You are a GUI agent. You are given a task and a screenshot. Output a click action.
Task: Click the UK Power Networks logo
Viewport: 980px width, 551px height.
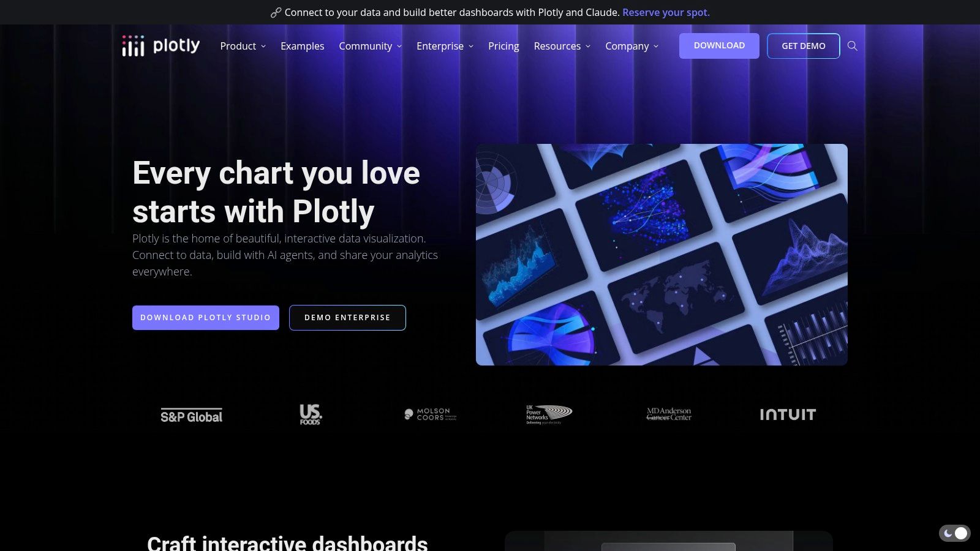[x=549, y=414]
